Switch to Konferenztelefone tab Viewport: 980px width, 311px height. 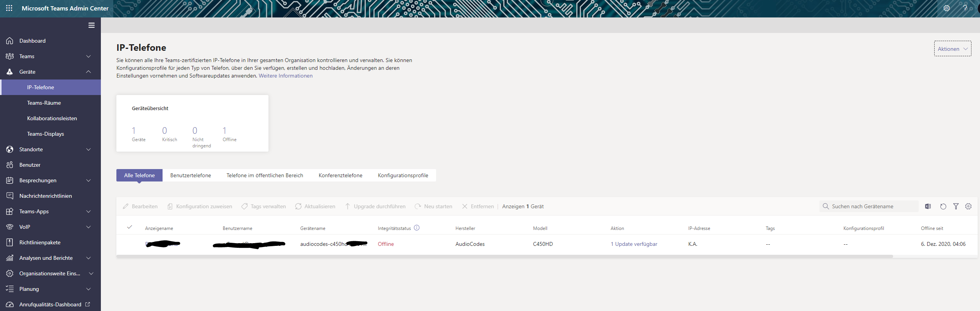[x=341, y=175]
